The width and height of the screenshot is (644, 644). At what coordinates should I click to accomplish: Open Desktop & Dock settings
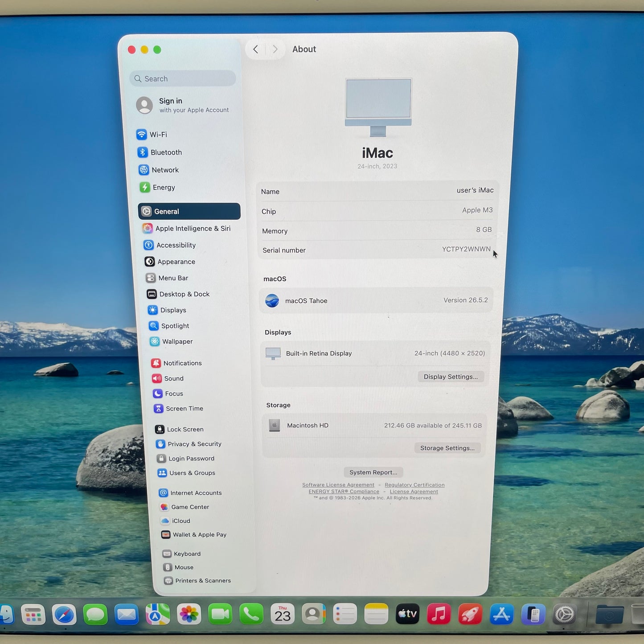click(178, 294)
